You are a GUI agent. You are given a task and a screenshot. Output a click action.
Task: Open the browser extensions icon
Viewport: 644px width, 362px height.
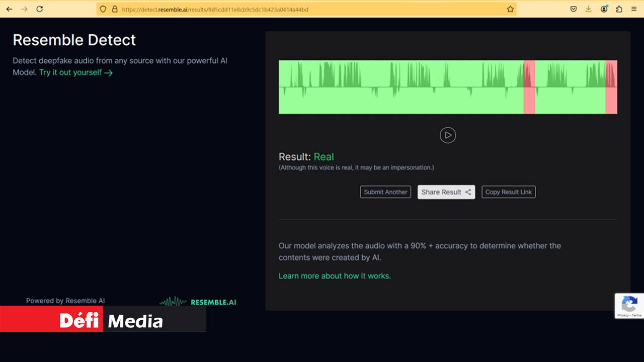[619, 9]
